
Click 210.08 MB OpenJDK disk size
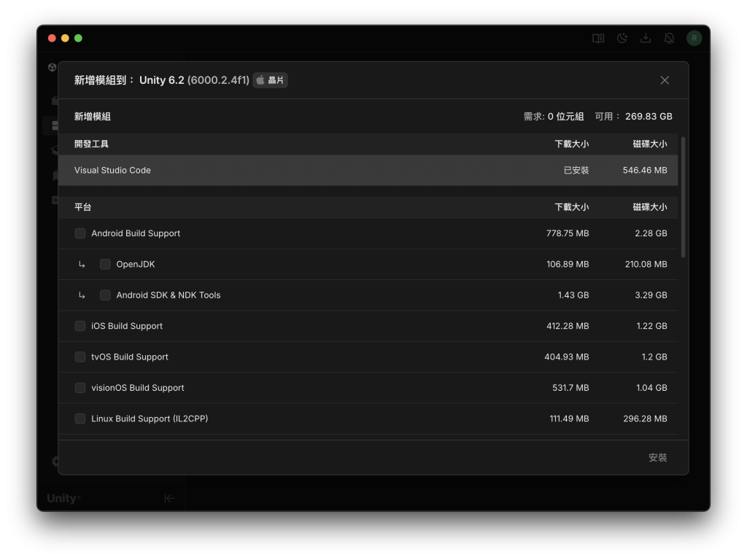pos(646,264)
